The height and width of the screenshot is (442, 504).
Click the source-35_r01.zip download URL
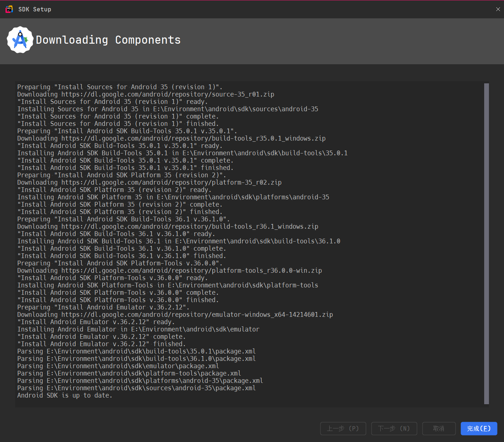click(x=167, y=94)
